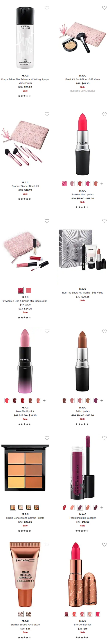
Task: Select last Bronzer Lipstick swatch
Action: [98, 614]
